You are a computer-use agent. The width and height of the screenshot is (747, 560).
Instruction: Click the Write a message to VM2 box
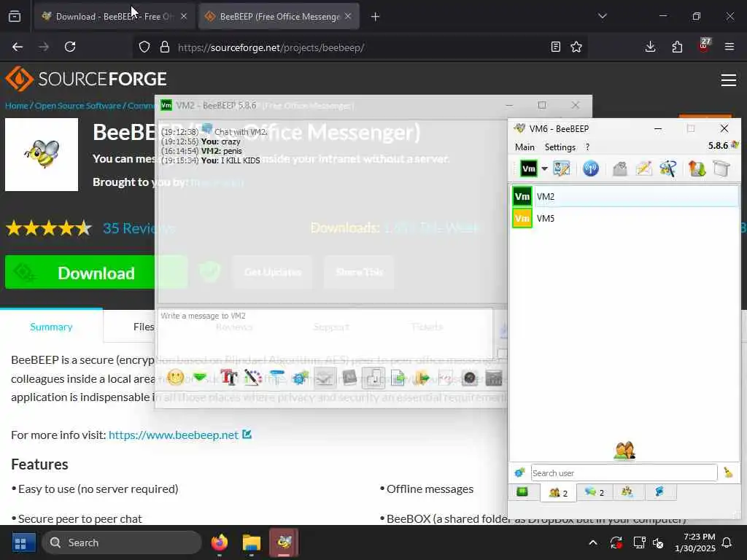325,333
